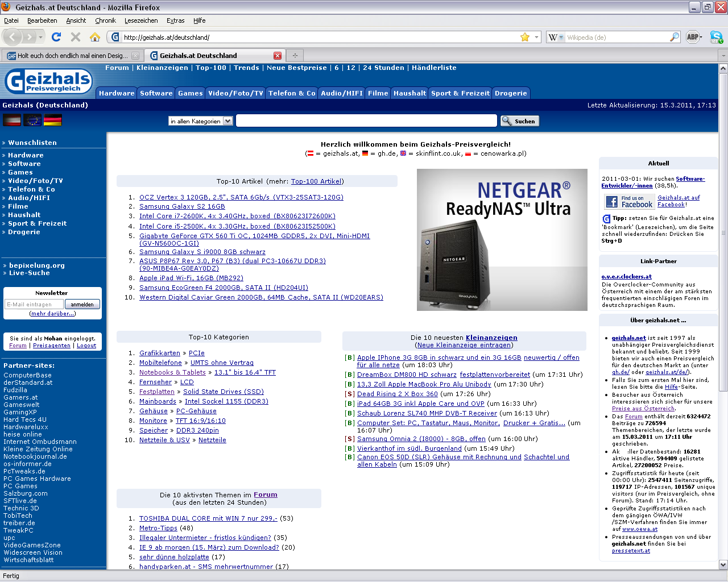This screenshot has height=582, width=728.
Task: Reload the page with the refresh icon
Action: (56, 37)
